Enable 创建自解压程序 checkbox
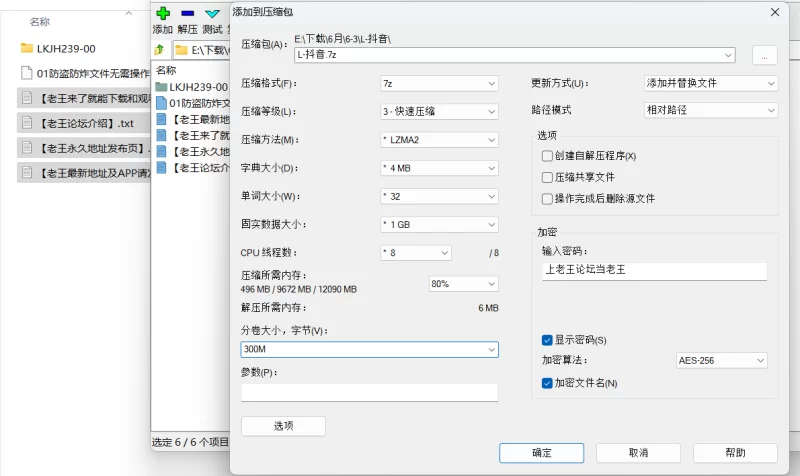Screen dimensions: 800x476 coord(547,156)
